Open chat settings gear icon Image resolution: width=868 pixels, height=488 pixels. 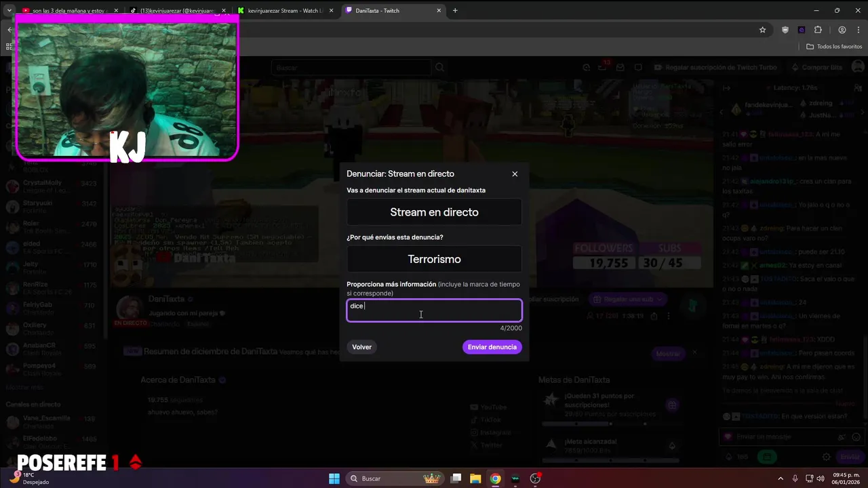pyautogui.click(x=827, y=457)
